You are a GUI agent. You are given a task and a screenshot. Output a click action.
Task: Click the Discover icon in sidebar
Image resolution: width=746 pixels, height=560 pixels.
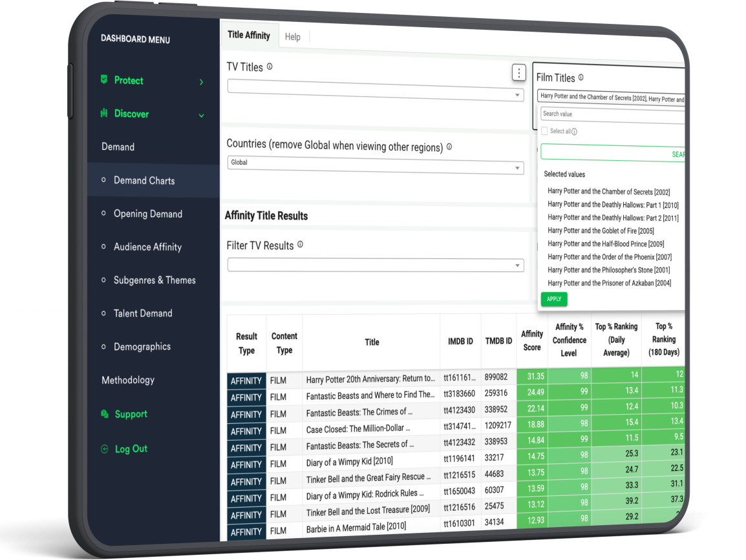tap(104, 114)
